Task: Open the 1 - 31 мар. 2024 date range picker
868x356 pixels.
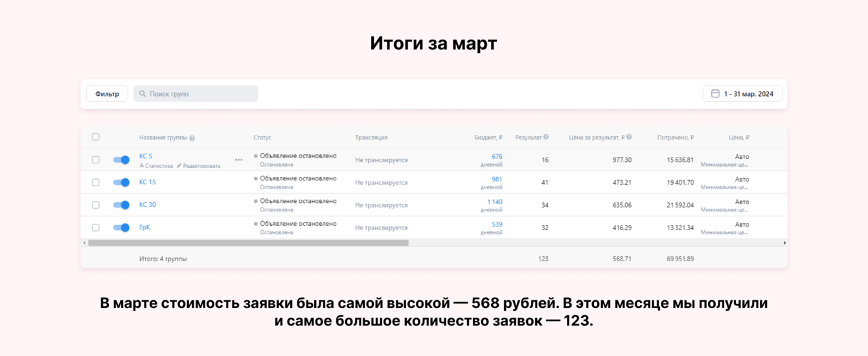Action: (742, 94)
